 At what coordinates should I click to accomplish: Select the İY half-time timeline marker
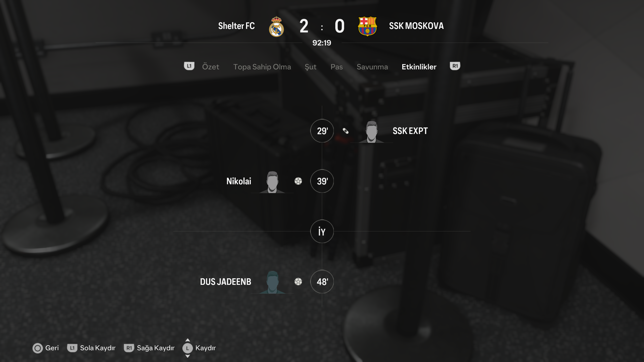322,231
